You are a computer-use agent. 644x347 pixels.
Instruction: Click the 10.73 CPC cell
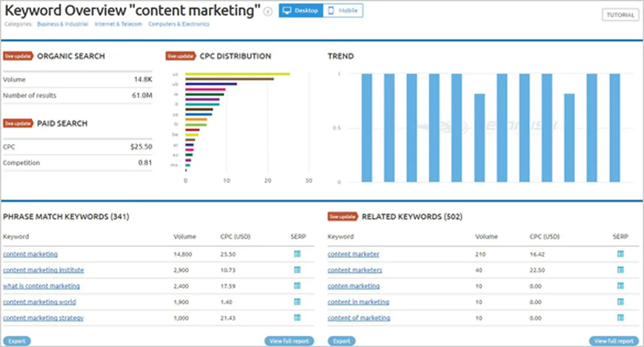click(x=228, y=270)
